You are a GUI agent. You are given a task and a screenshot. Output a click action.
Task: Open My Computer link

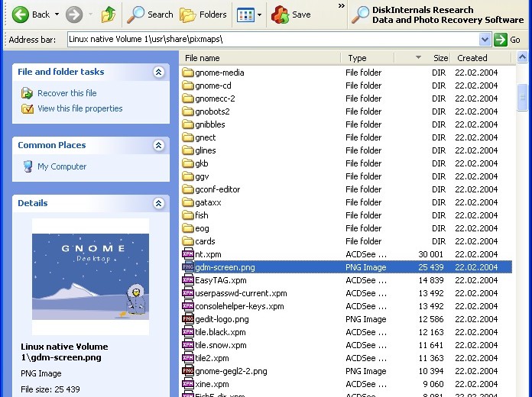point(61,166)
